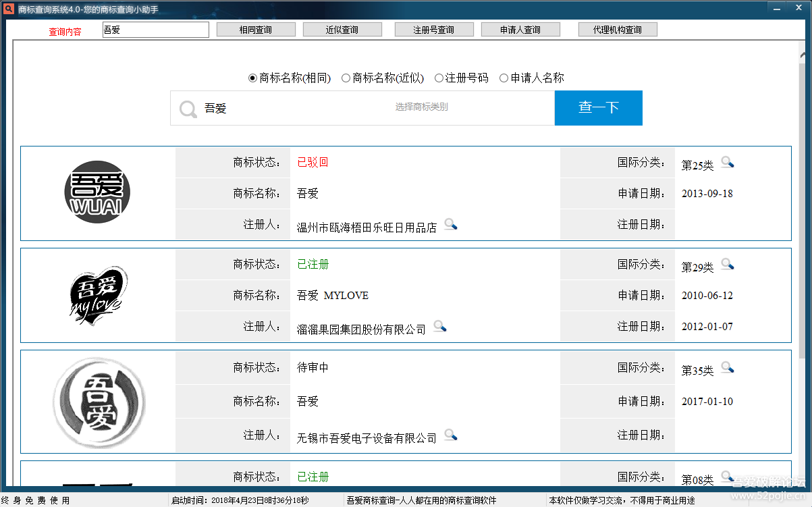Image resolution: width=812 pixels, height=507 pixels.
Task: Click magnifier beside 温州市瓯海梧田乐旺日用品店
Action: 450,225
